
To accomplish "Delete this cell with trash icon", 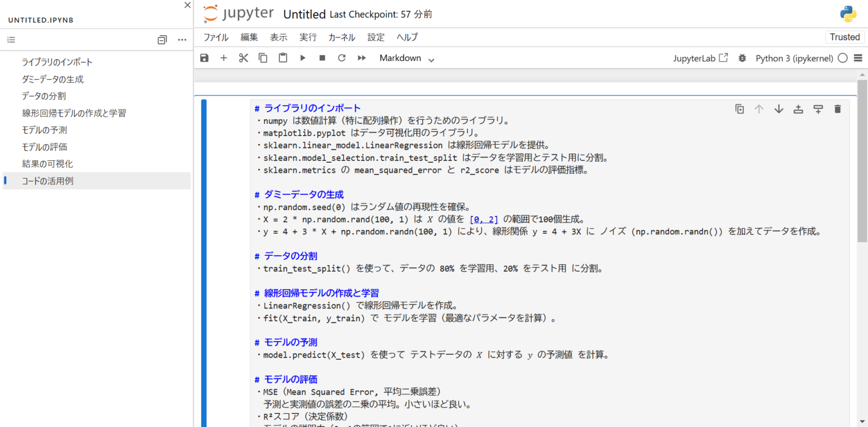I will coord(837,109).
